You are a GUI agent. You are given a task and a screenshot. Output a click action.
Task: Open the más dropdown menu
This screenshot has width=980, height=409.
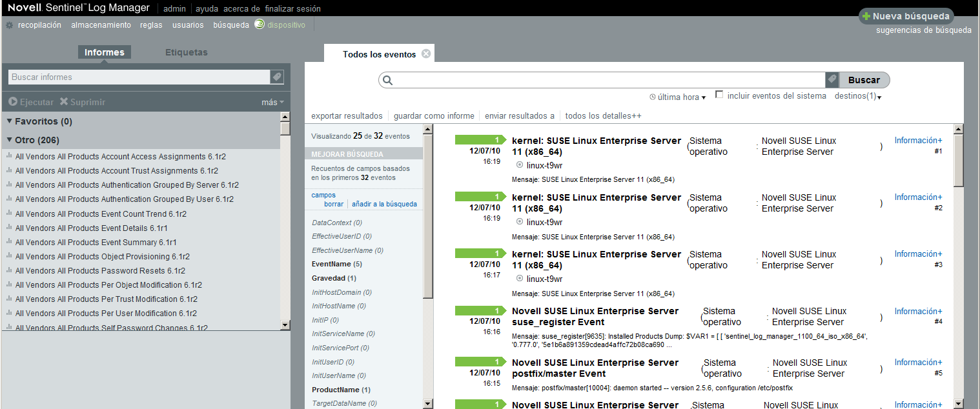click(272, 102)
